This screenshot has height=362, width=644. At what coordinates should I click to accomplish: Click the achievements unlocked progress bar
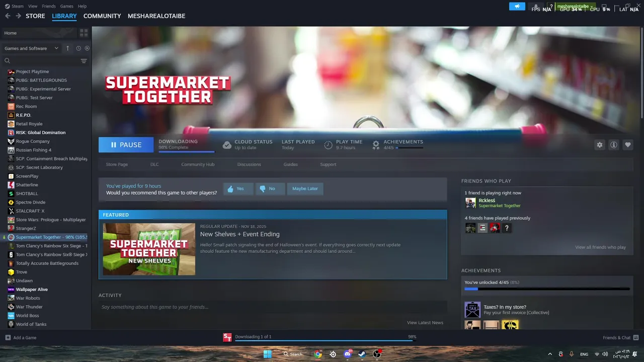[547, 289]
